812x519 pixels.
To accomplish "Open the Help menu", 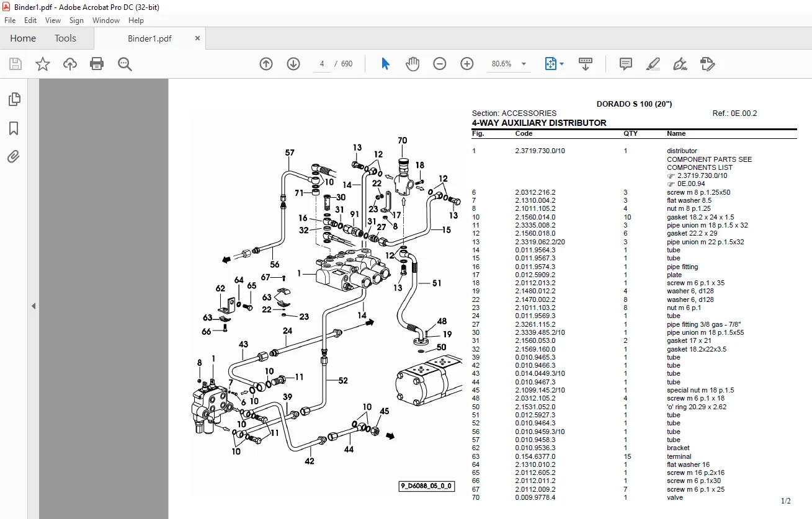I will coord(136,20).
